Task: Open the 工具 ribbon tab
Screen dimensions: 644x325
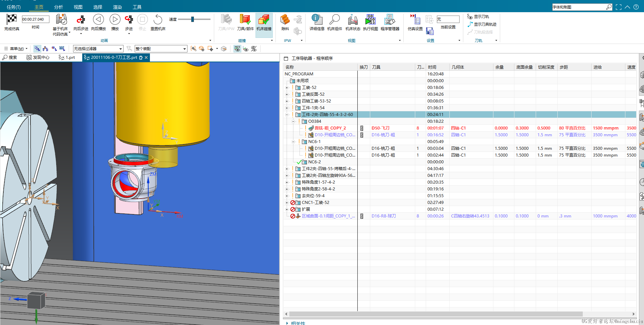Action: click(137, 7)
